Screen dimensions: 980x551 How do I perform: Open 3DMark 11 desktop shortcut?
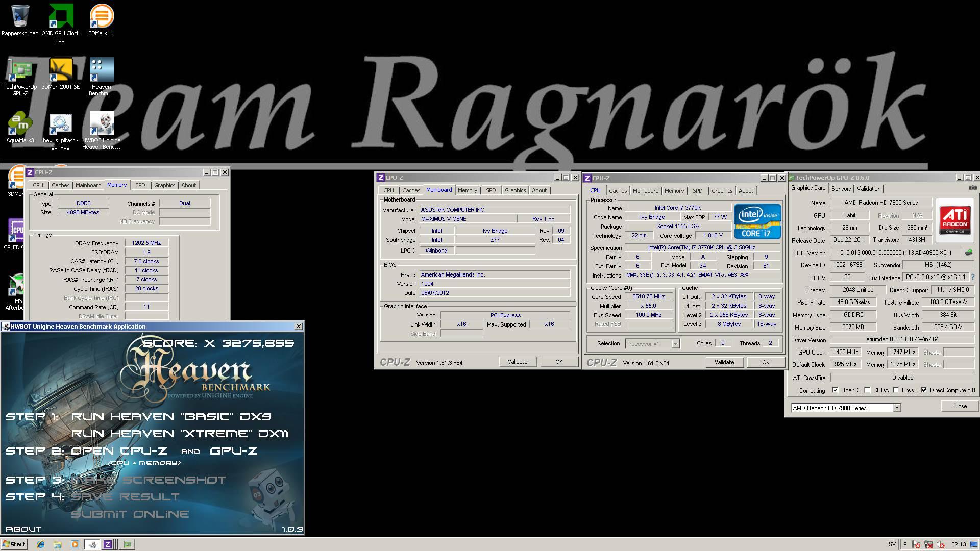102,20
